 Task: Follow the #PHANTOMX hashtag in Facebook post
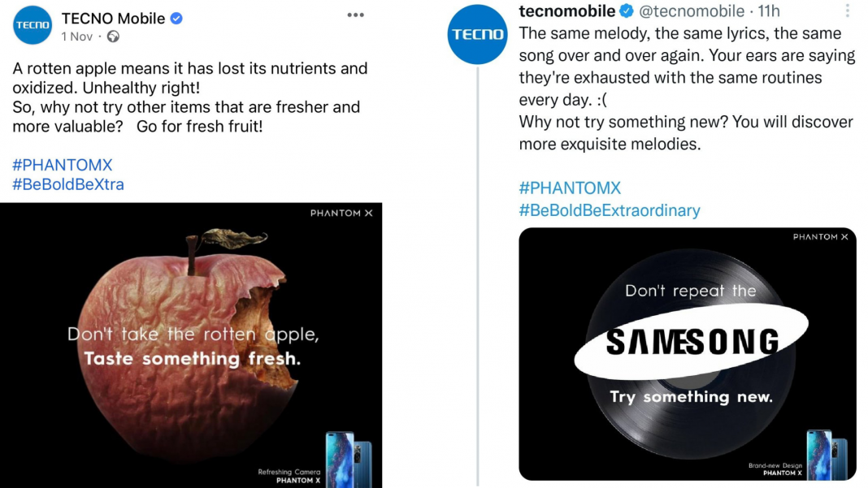62,165
